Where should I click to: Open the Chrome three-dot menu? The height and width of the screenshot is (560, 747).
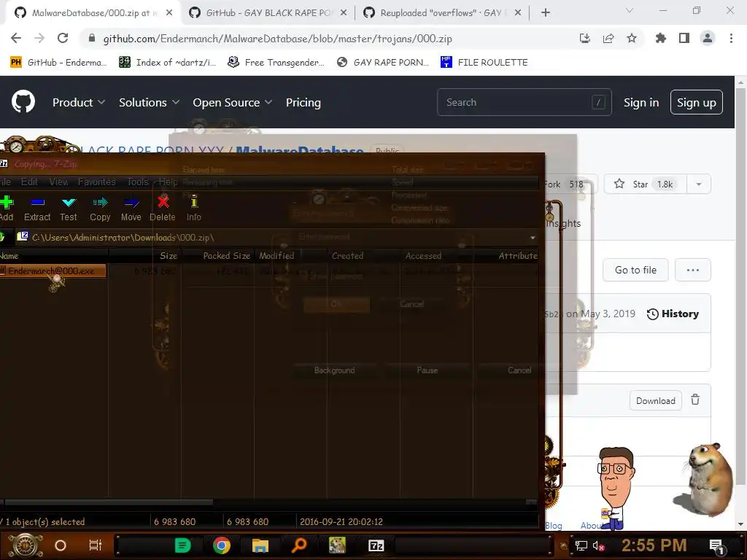(x=731, y=39)
